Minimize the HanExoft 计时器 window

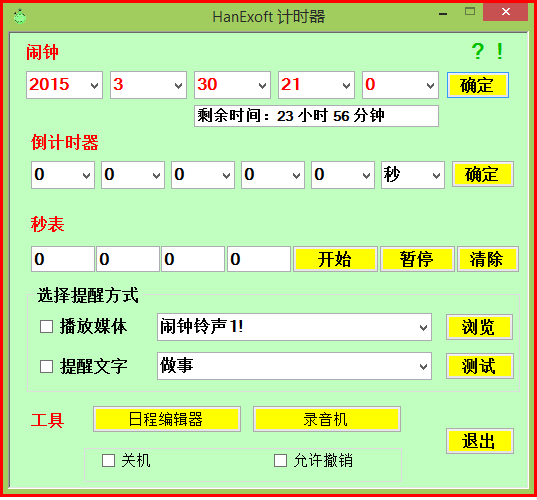(443, 14)
